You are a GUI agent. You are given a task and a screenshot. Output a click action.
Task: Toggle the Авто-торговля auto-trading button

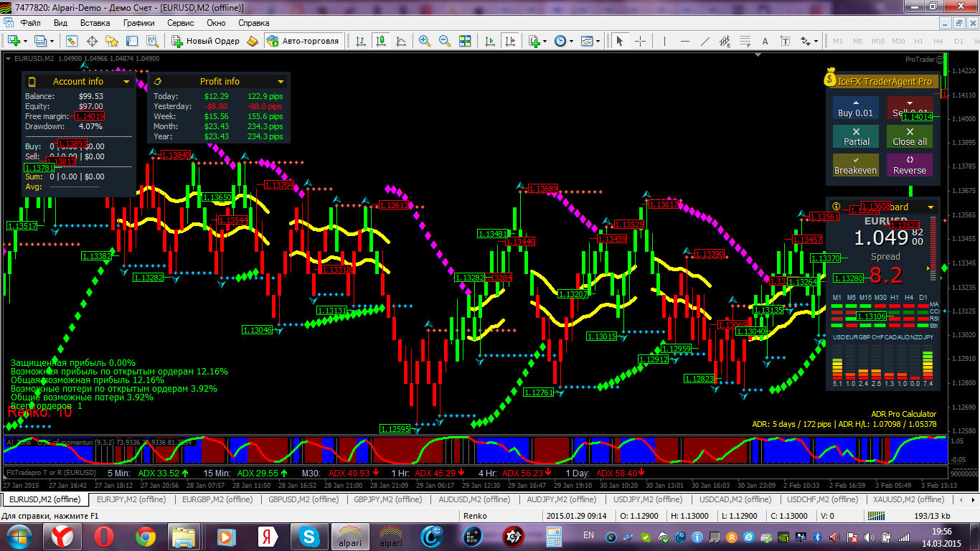pos(303,41)
